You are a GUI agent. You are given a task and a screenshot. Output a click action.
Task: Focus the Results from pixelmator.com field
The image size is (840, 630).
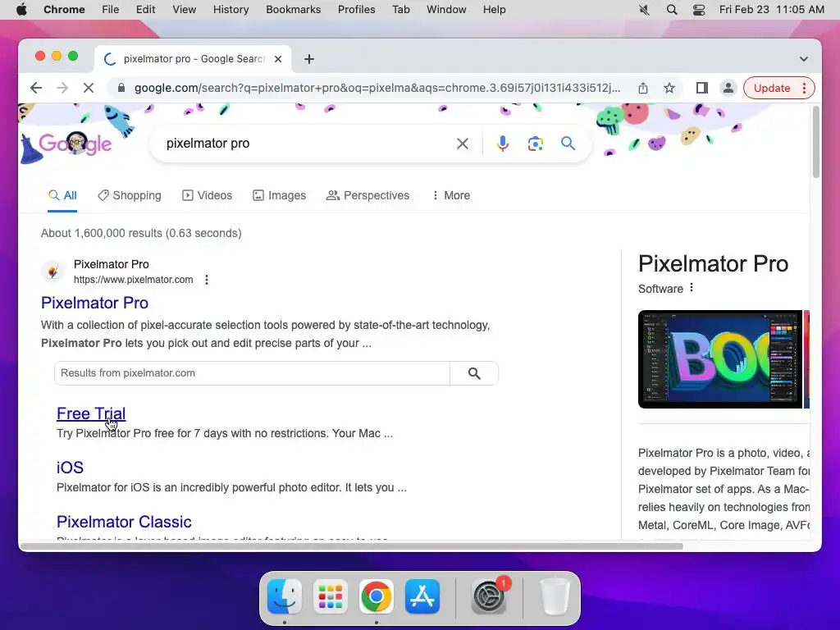253,373
